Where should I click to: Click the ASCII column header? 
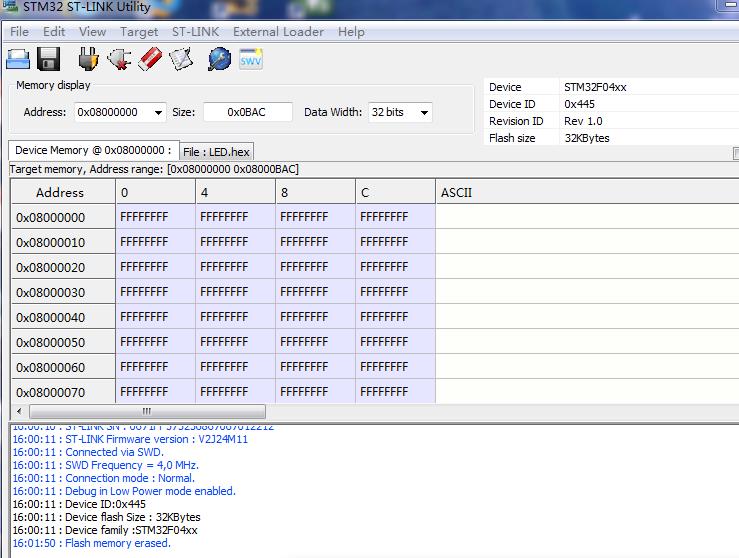click(x=585, y=192)
